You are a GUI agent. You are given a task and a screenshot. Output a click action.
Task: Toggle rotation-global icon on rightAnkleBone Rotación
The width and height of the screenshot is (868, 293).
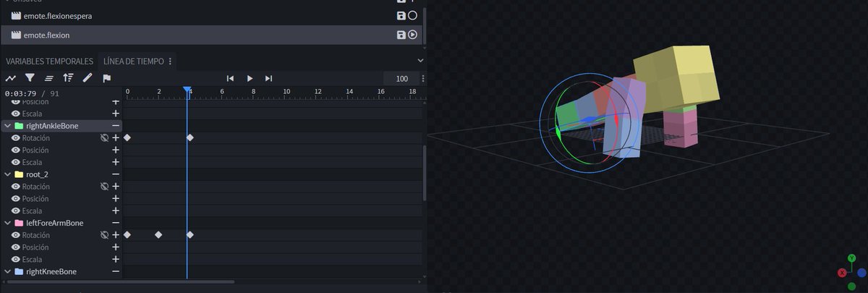tap(104, 137)
